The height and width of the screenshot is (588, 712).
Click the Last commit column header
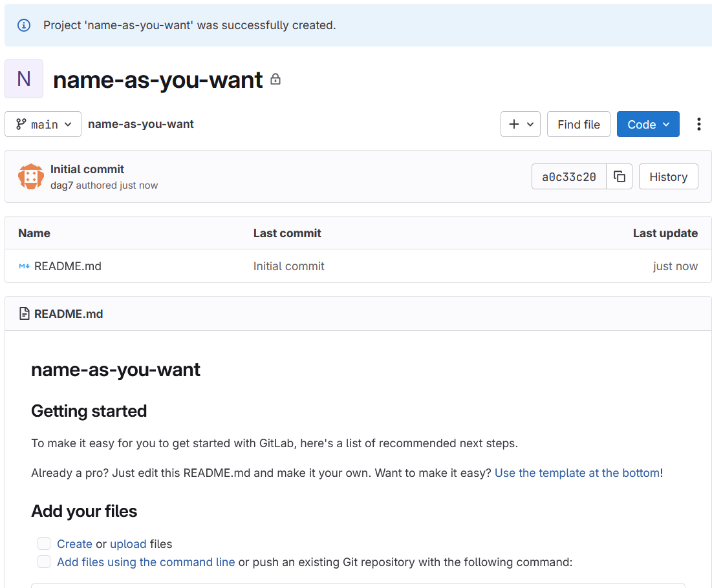click(x=287, y=233)
